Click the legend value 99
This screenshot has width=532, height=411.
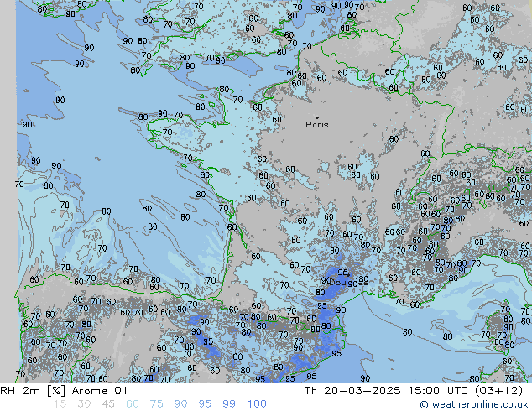(x=229, y=404)
